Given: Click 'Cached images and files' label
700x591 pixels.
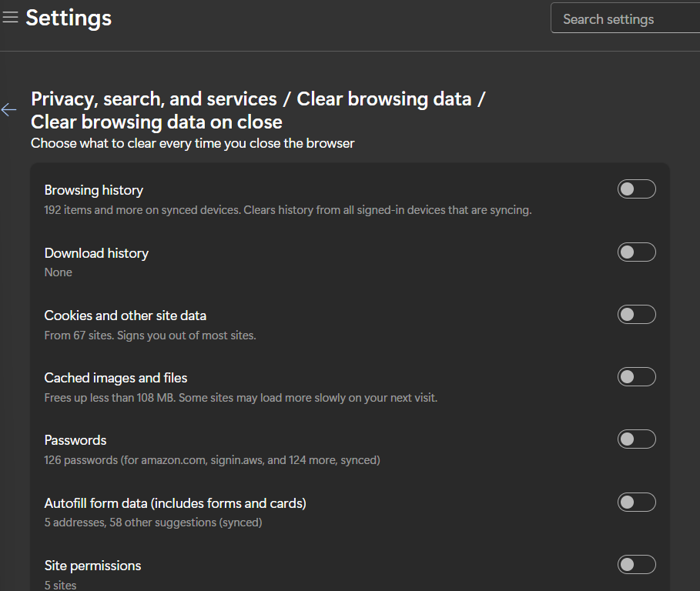Looking at the screenshot, I should click(116, 379).
